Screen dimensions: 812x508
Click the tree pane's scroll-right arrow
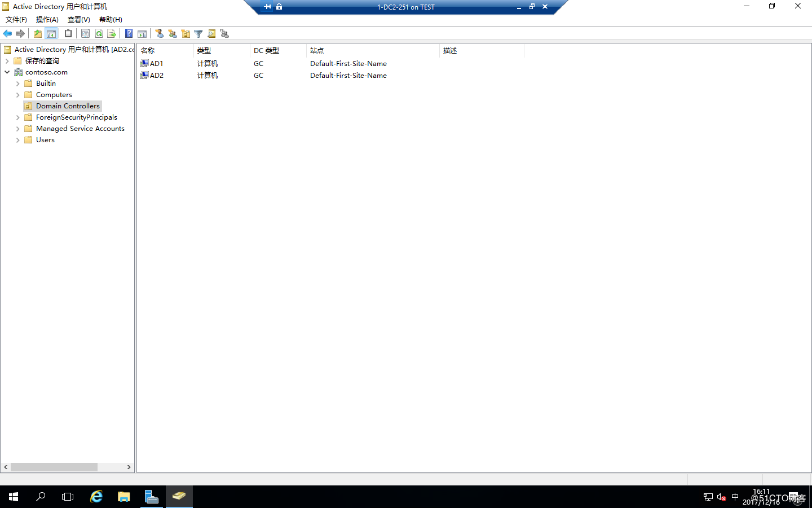(129, 467)
